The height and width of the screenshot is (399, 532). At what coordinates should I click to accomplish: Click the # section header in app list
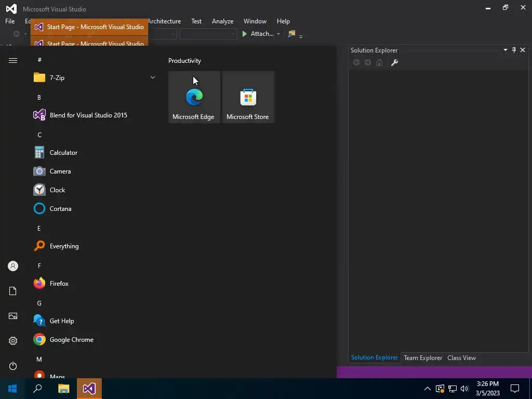click(39, 60)
